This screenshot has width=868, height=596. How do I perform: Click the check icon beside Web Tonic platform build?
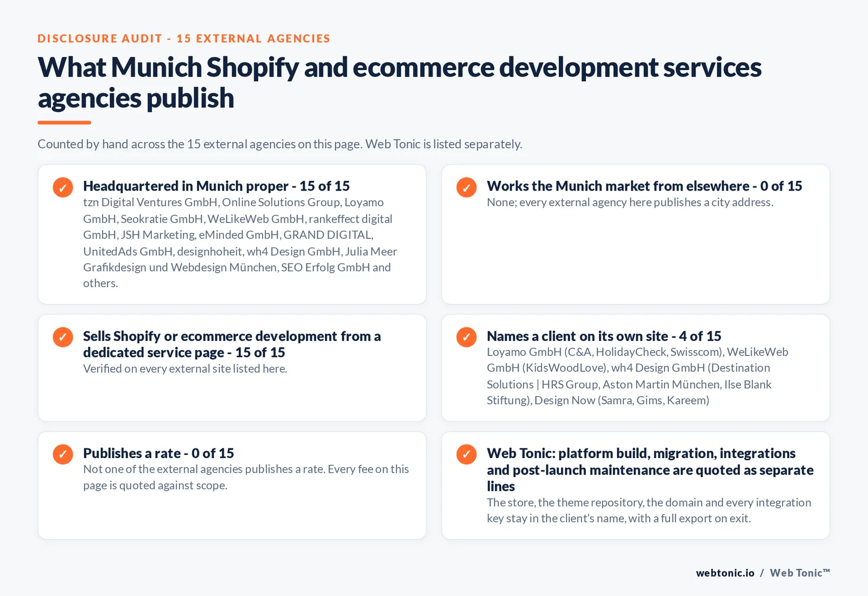[x=467, y=454]
